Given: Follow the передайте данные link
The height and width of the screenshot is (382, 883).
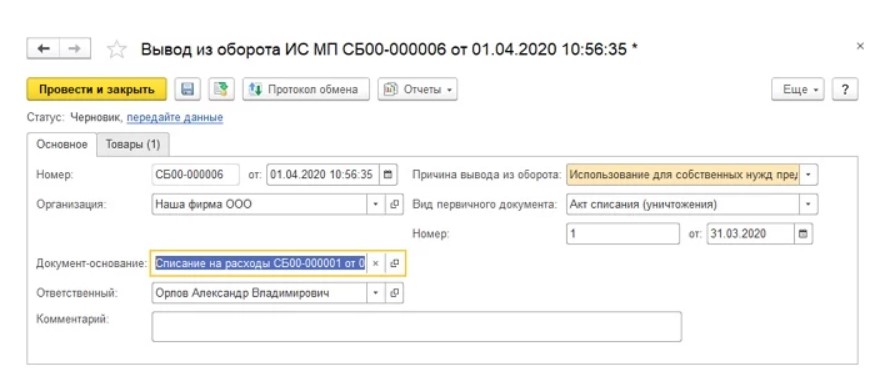Looking at the screenshot, I should [175, 118].
